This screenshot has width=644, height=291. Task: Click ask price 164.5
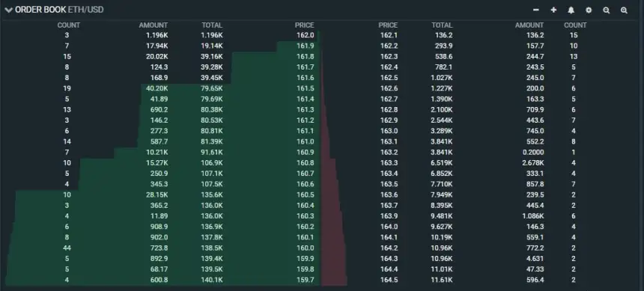coord(389,280)
